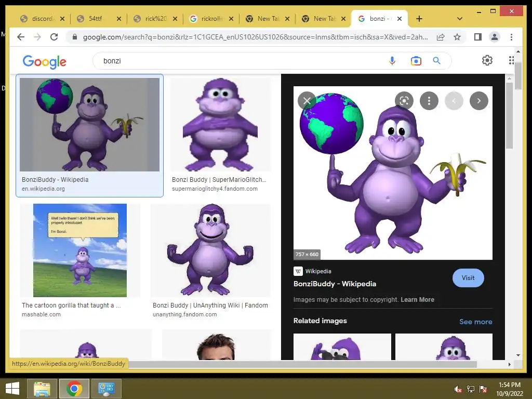Close the 54ttf tab
The height and width of the screenshot is (399, 532).
(x=119, y=19)
